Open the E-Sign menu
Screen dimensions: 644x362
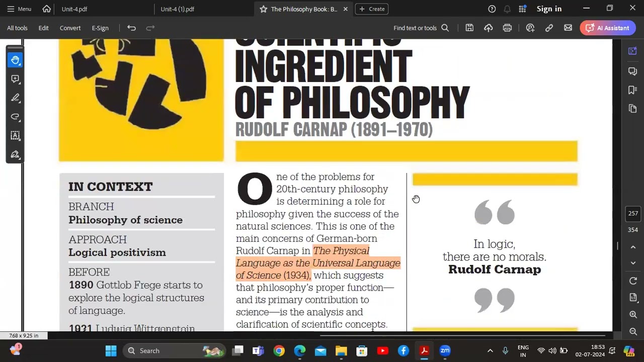(x=100, y=28)
